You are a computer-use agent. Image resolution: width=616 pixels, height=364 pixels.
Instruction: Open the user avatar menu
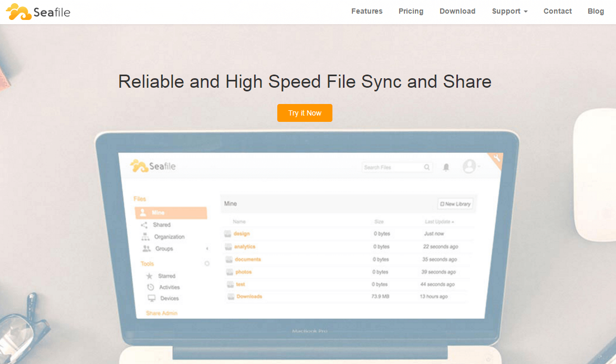tap(471, 167)
